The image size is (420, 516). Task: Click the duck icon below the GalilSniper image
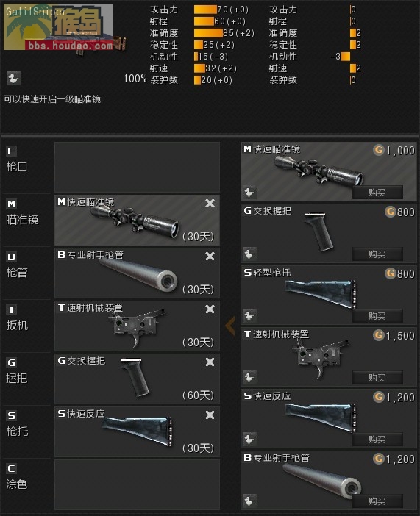click(x=13, y=79)
